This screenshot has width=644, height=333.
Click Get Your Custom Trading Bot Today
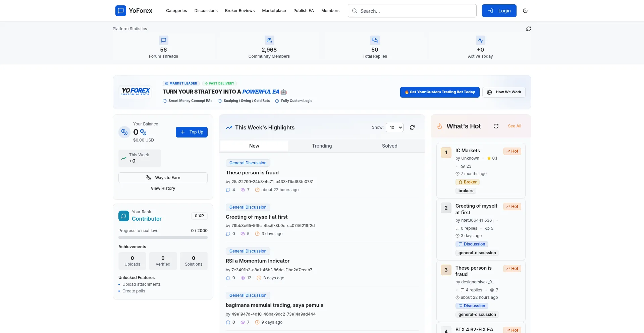(440, 92)
